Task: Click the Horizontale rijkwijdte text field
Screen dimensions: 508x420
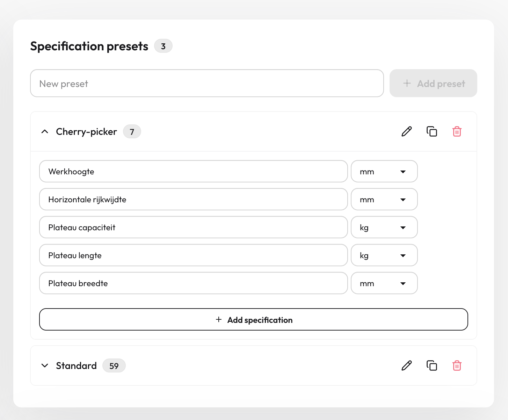Action: pos(193,200)
